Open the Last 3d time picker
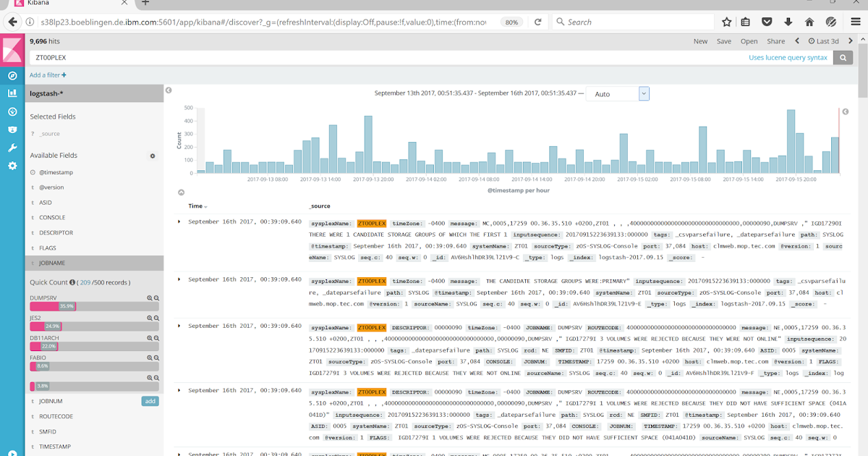 point(825,41)
